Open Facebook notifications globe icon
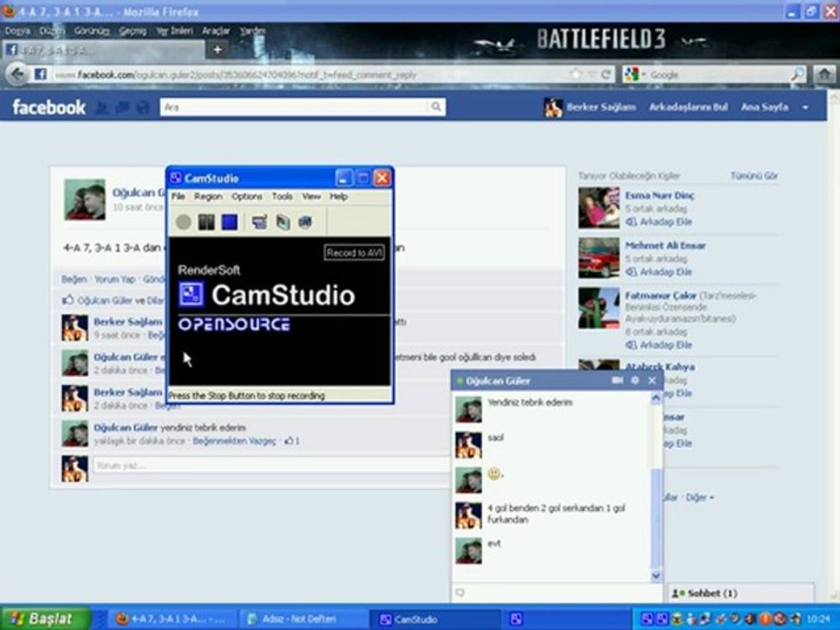Screen dimensions: 840x630 click(x=143, y=108)
